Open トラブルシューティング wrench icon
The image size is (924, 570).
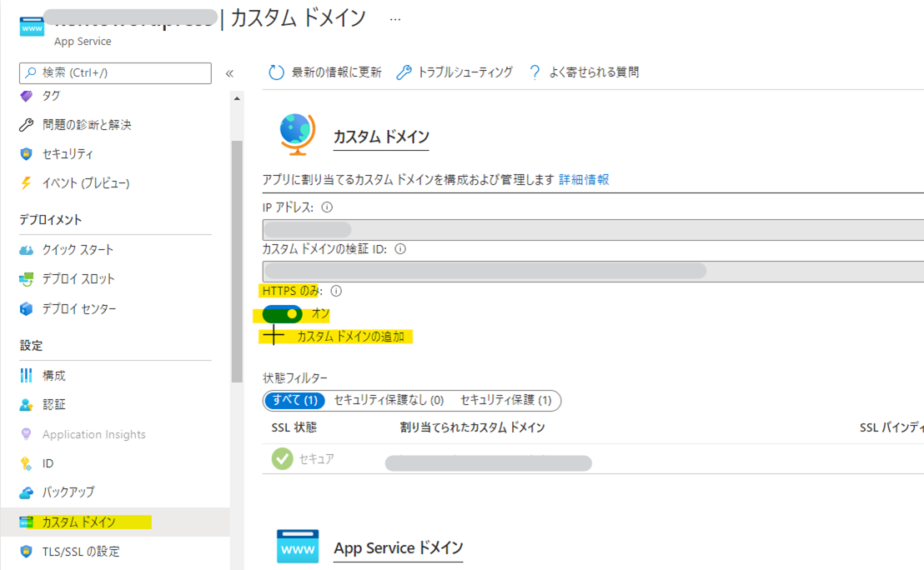tap(404, 72)
